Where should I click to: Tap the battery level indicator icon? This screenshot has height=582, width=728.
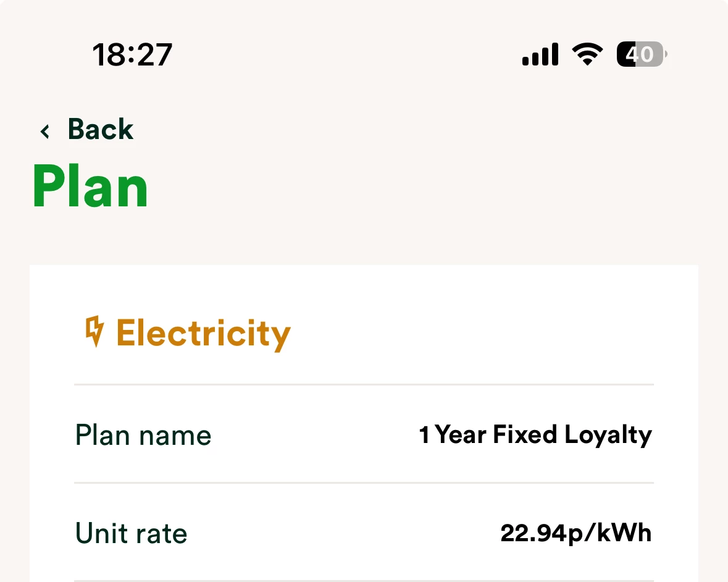pyautogui.click(x=641, y=54)
